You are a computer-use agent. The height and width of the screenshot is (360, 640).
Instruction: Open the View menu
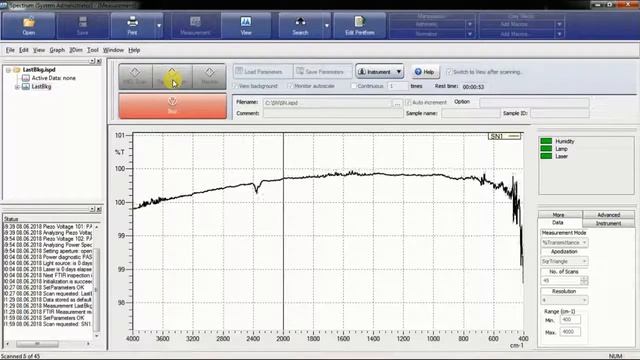(39, 50)
